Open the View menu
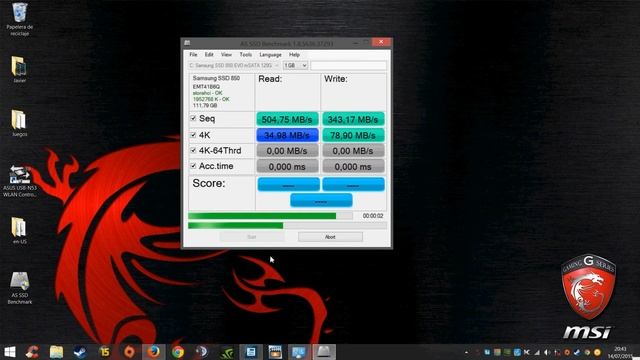This screenshot has width=640, height=360. click(x=226, y=54)
